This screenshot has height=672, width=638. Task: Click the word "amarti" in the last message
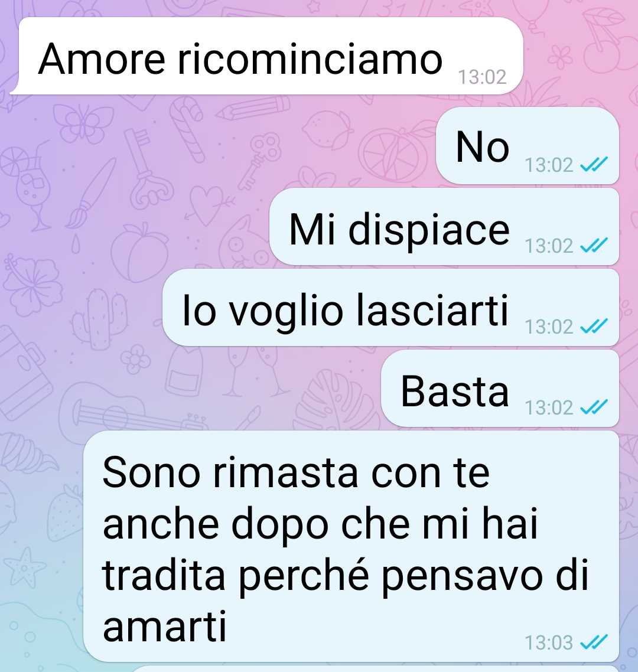click(x=164, y=626)
